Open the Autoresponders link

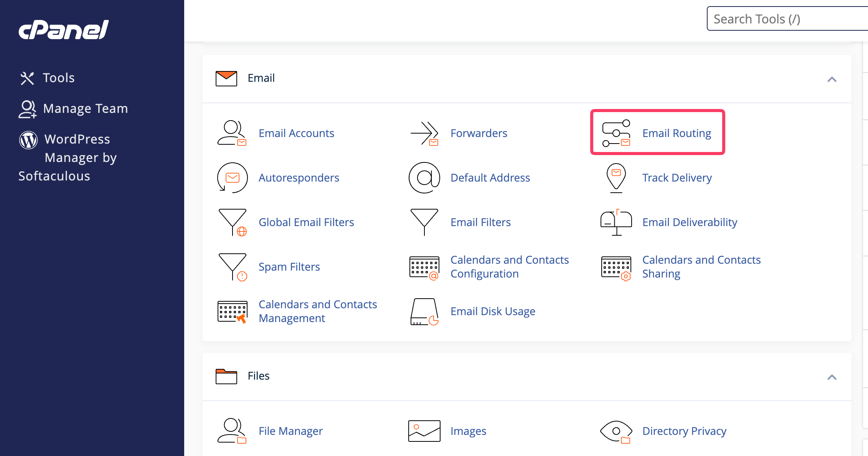299,178
